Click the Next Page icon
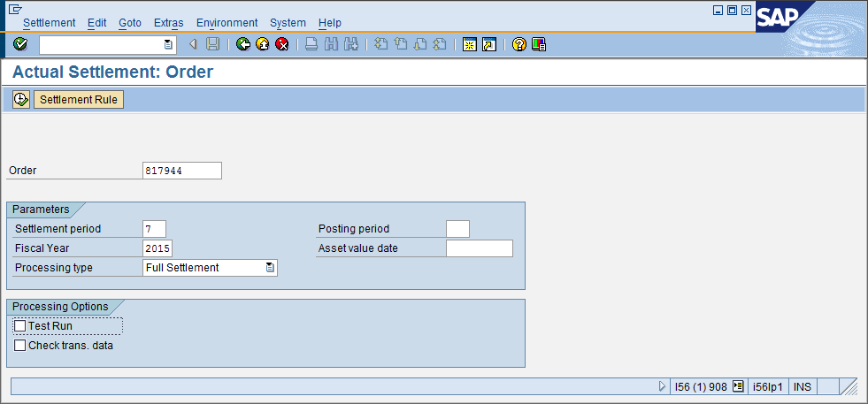This screenshot has height=404, width=868. pyautogui.click(x=419, y=44)
